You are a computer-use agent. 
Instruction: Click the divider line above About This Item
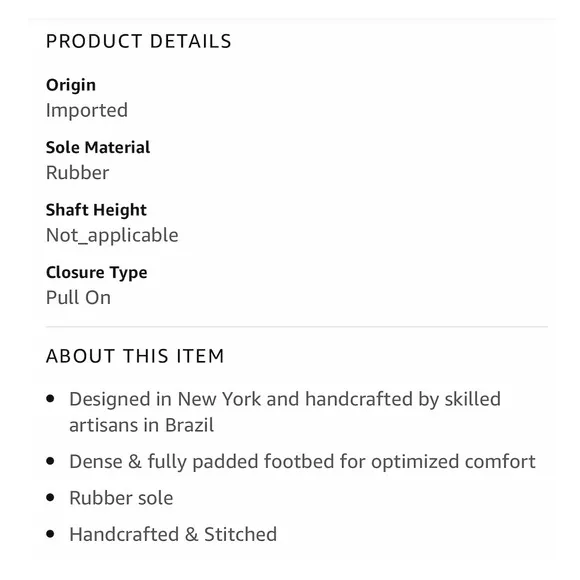(x=297, y=327)
